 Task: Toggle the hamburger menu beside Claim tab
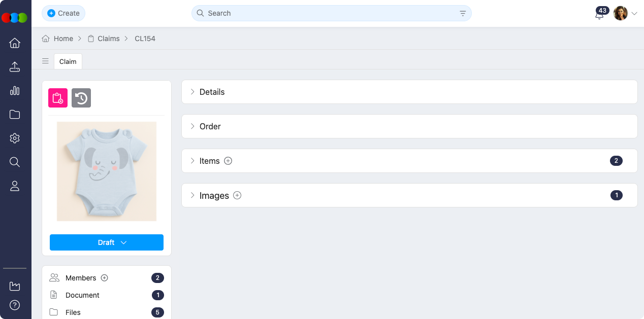click(x=46, y=61)
